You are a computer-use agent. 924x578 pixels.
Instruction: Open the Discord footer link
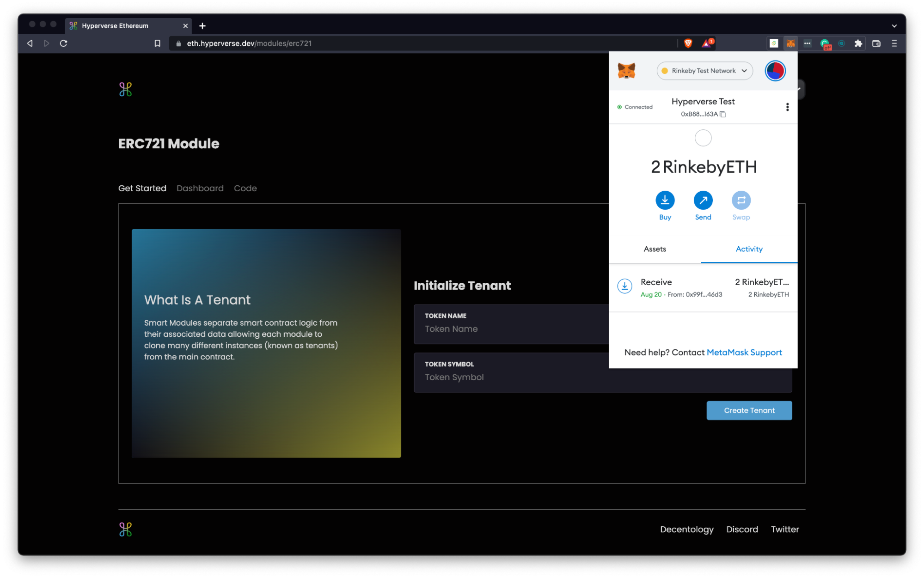[x=742, y=529]
